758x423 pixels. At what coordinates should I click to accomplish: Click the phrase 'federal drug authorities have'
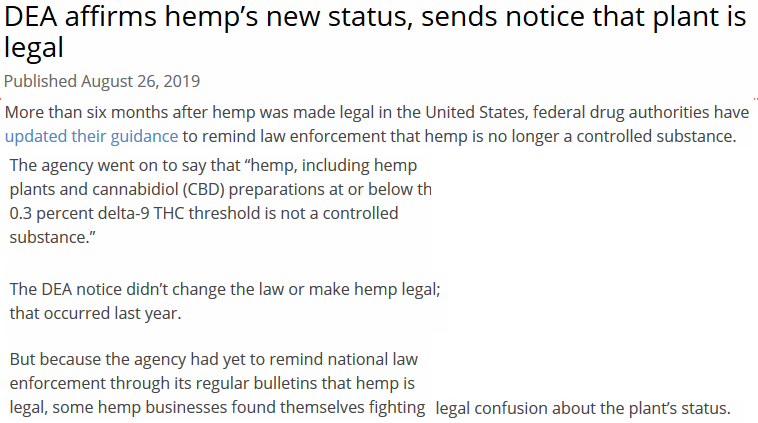click(x=641, y=112)
